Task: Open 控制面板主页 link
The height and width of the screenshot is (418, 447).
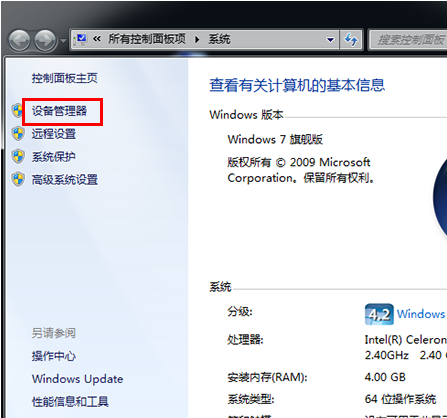Action: 65,78
